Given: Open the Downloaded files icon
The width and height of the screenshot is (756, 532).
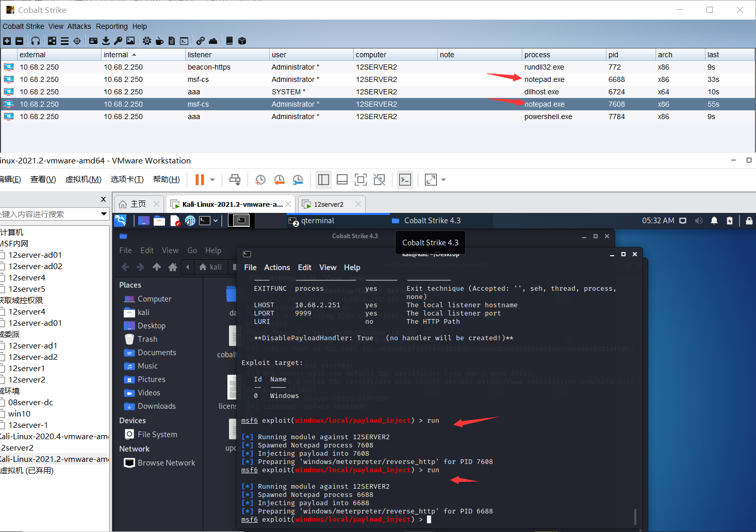Looking at the screenshot, I should [x=106, y=41].
